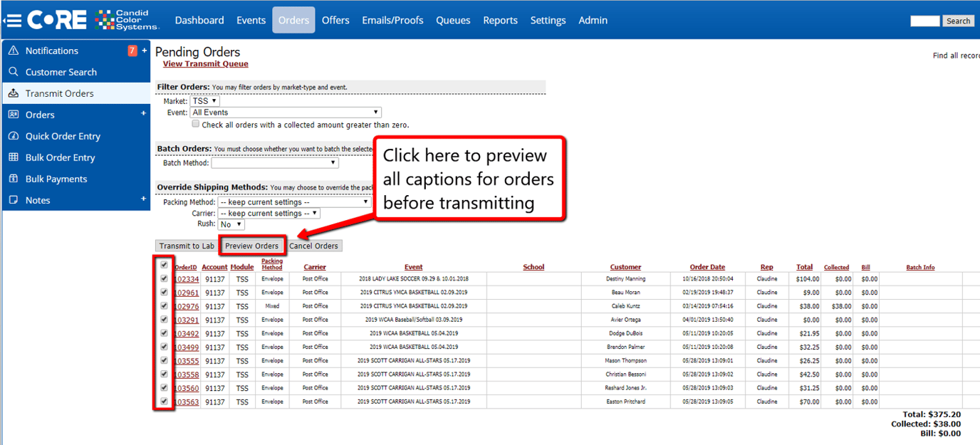This screenshot has width=980, height=445.
Task: Open the Batch Method dropdown
Action: [274, 162]
